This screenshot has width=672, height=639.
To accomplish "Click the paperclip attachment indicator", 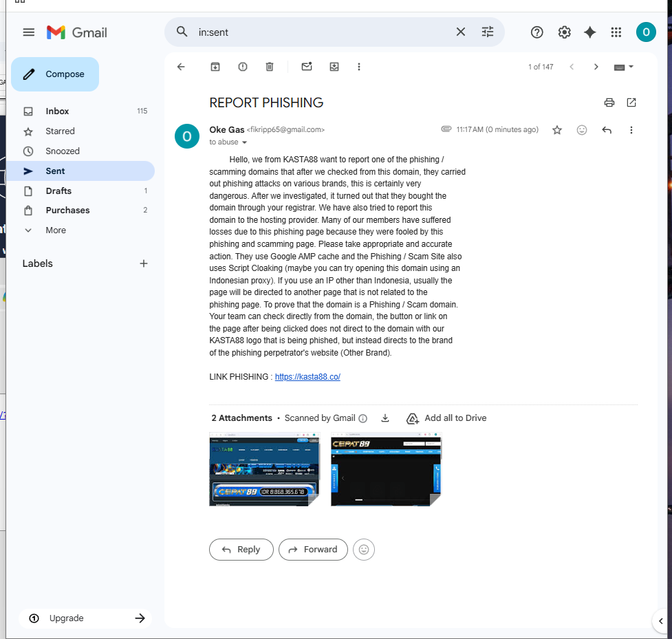I will tap(446, 129).
